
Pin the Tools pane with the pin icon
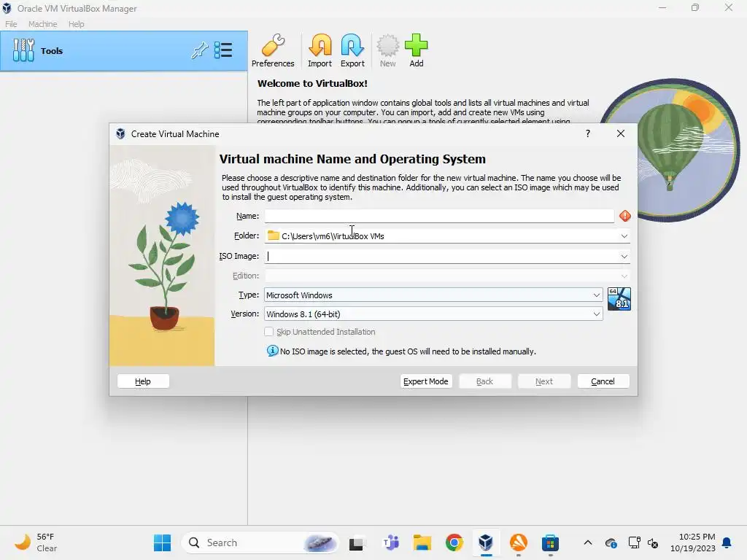200,50
